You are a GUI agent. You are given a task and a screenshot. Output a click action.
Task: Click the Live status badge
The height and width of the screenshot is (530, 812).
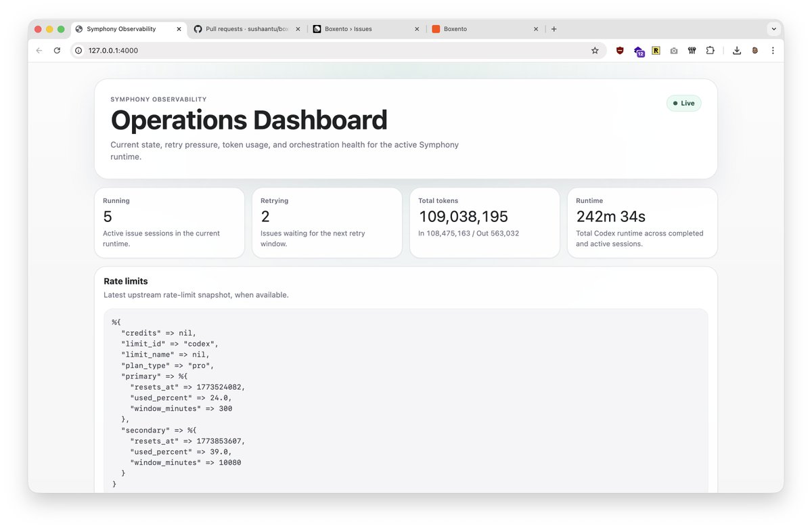tap(683, 104)
